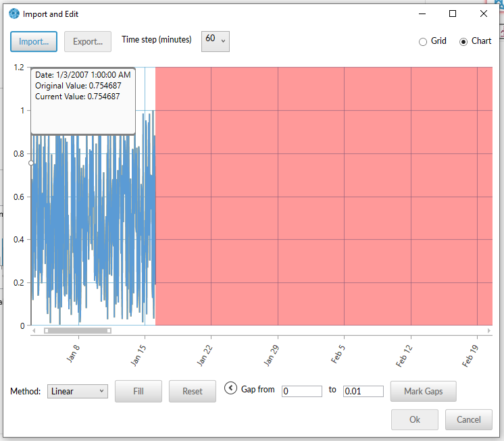Select the Chart view radio button
This screenshot has width=504, height=441.
[463, 41]
